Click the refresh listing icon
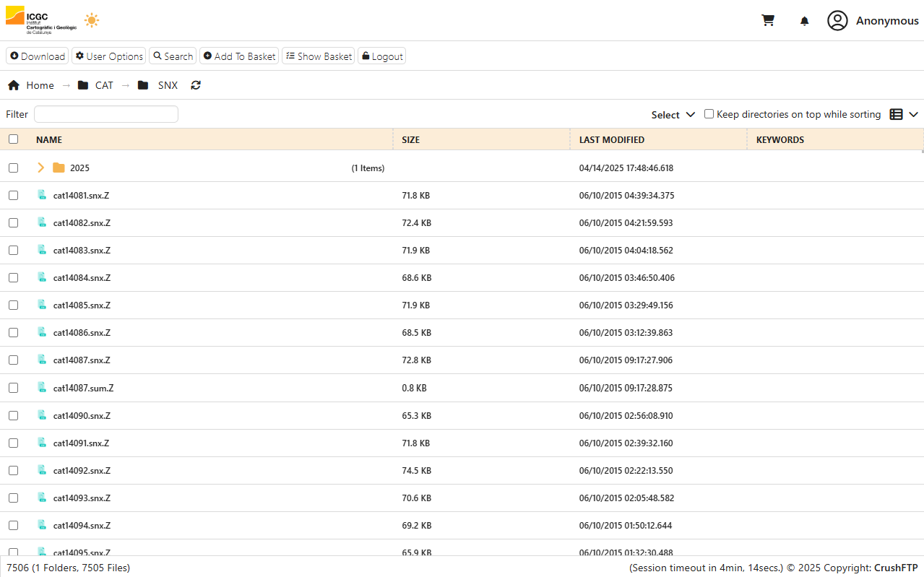 pyautogui.click(x=196, y=85)
